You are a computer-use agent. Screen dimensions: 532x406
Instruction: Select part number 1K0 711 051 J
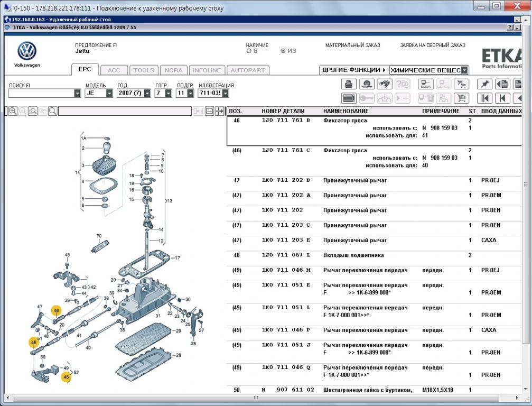point(286,345)
